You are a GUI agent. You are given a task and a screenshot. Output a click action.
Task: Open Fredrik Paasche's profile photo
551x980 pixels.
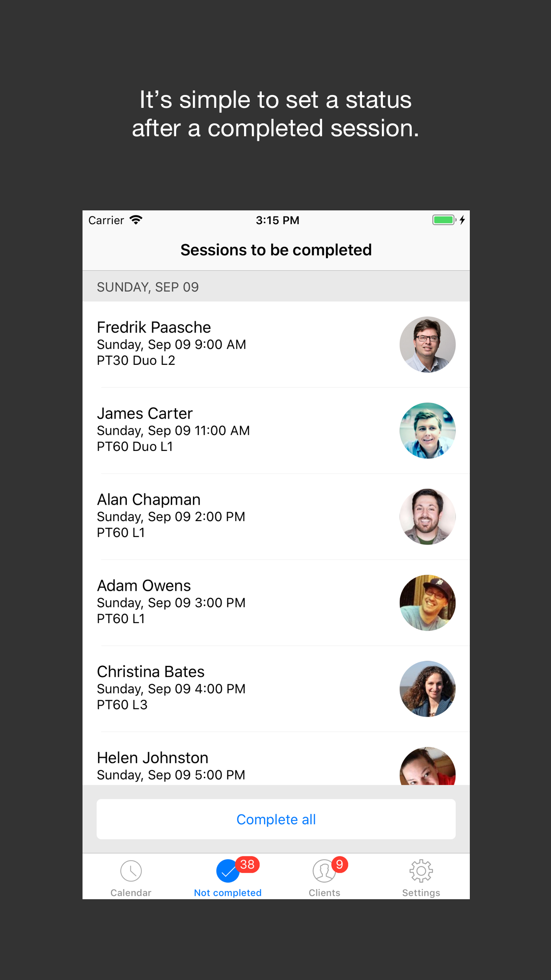click(427, 344)
